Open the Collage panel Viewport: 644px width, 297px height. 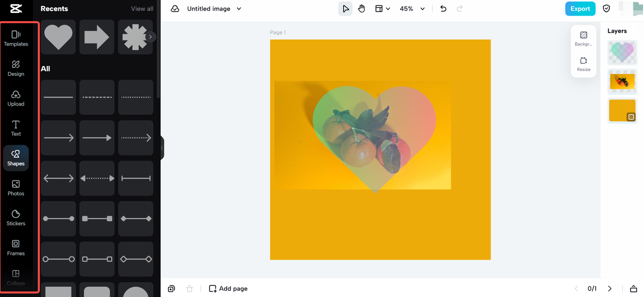coord(16,277)
